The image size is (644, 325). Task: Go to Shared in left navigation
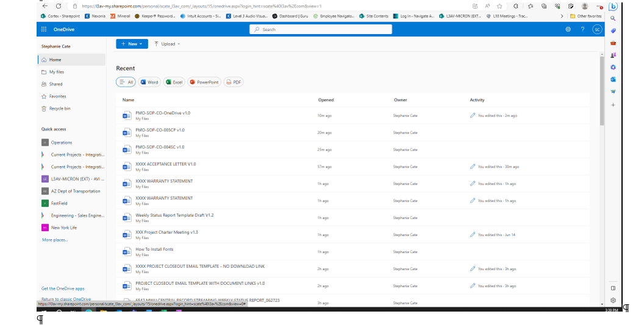pyautogui.click(x=56, y=84)
